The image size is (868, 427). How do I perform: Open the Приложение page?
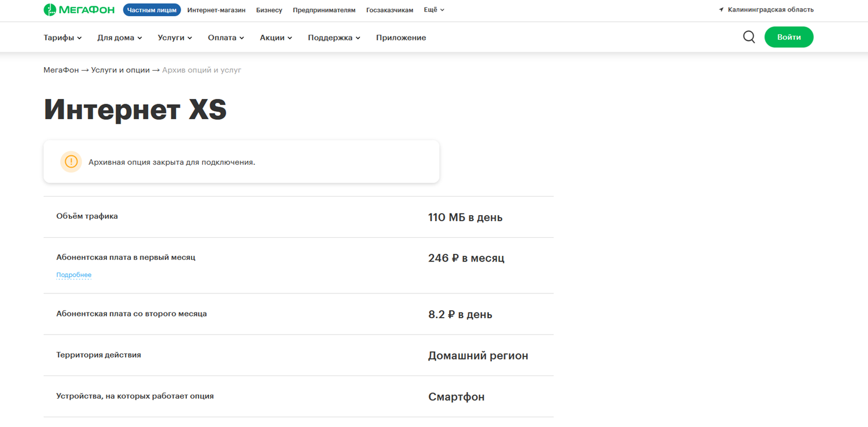click(401, 38)
